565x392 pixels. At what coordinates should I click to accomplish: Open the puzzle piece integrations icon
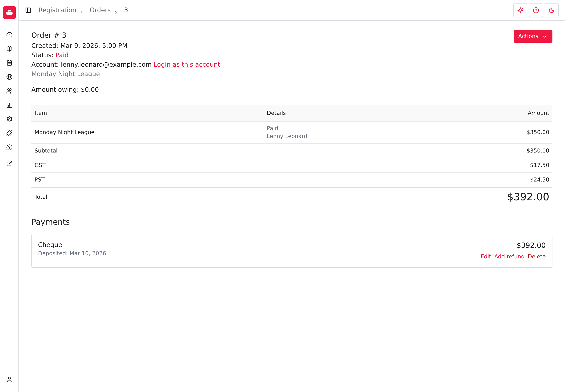pyautogui.click(x=9, y=133)
